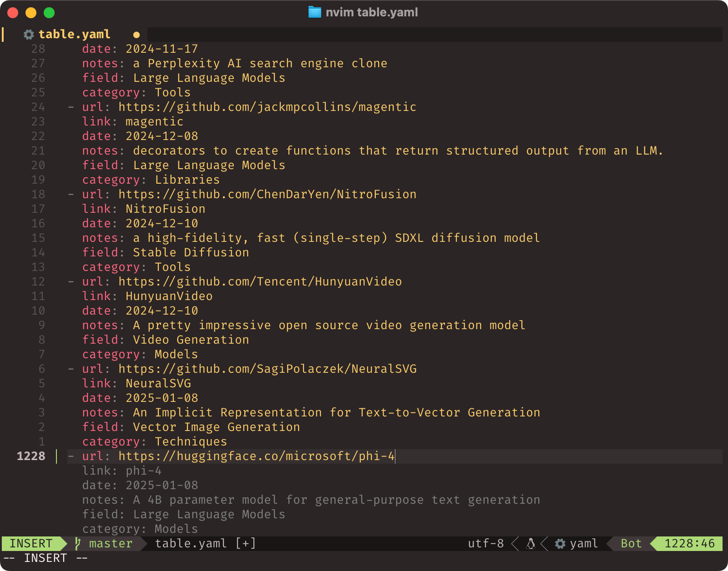This screenshot has height=571, width=728.
Task: Click 'link: NeuralSVG' line
Action: (x=136, y=383)
